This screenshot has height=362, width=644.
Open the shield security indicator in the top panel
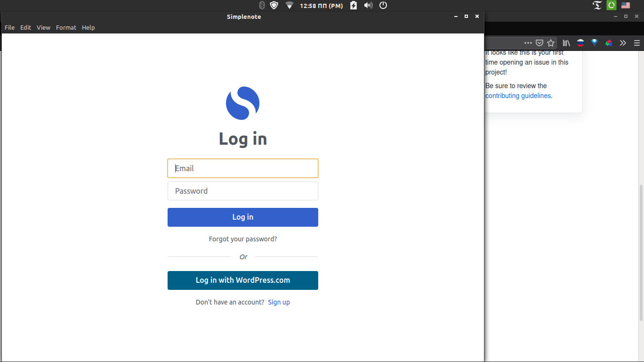point(274,5)
